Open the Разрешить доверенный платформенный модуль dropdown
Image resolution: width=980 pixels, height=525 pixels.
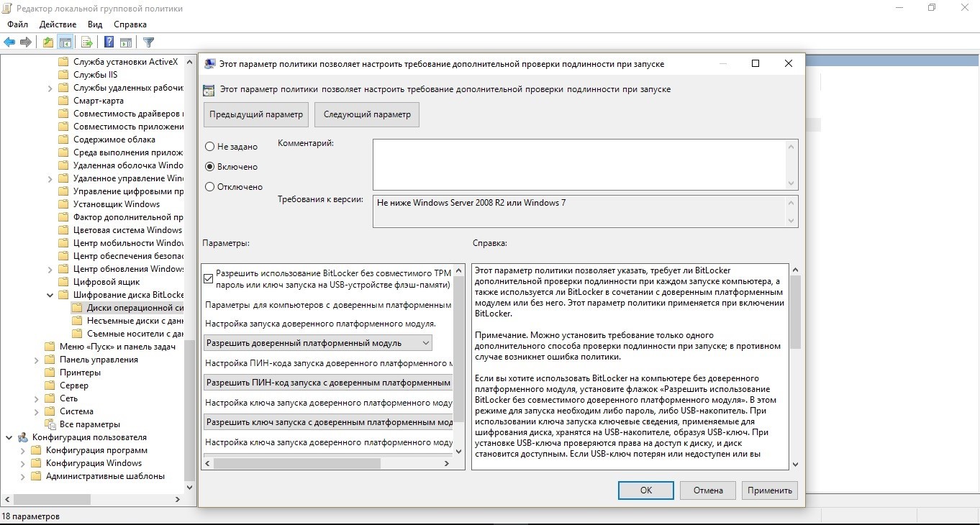[x=318, y=343]
